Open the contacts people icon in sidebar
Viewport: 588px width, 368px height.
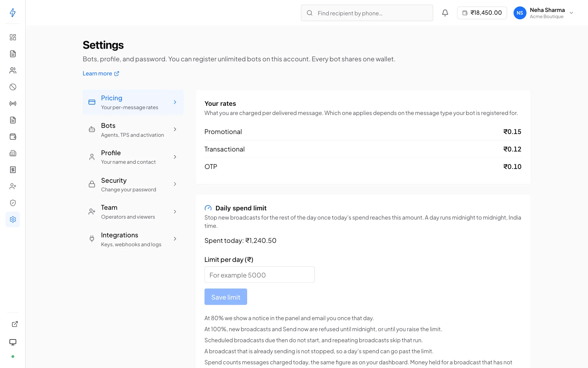pyautogui.click(x=13, y=71)
